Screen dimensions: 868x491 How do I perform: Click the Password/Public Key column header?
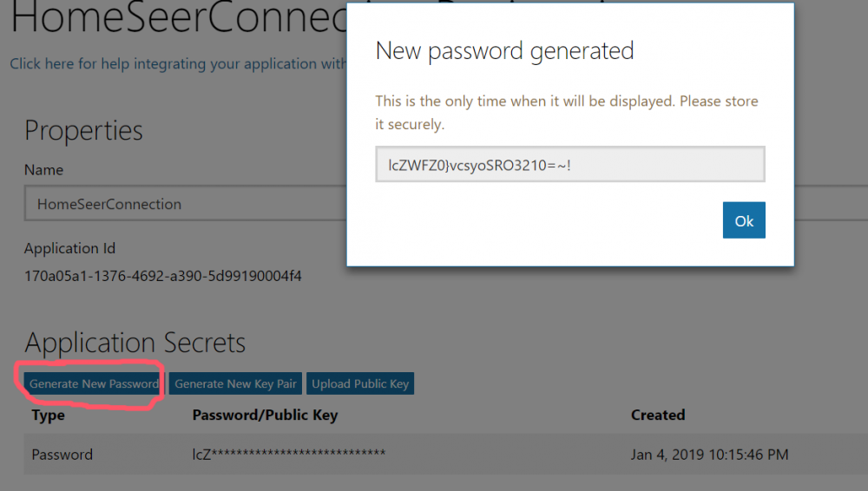tap(265, 415)
